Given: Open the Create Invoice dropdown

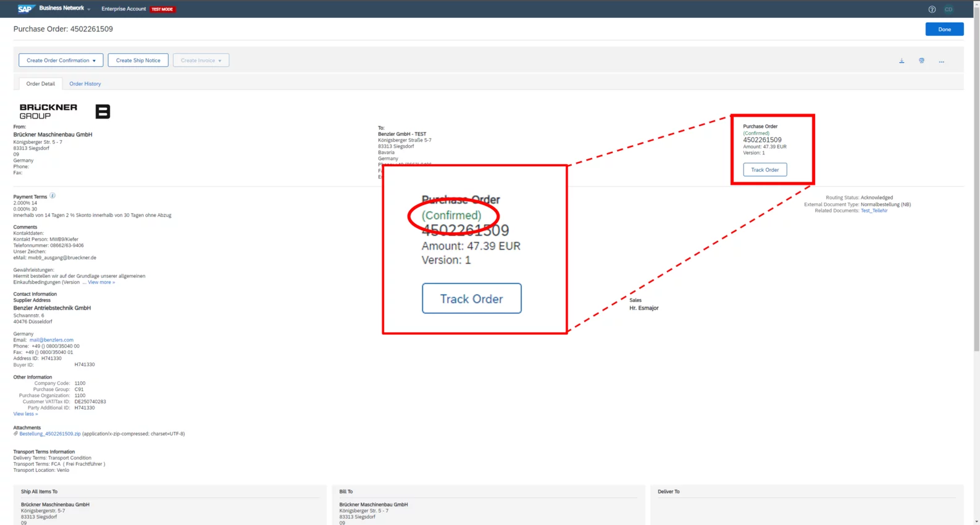Looking at the screenshot, I should tap(201, 60).
